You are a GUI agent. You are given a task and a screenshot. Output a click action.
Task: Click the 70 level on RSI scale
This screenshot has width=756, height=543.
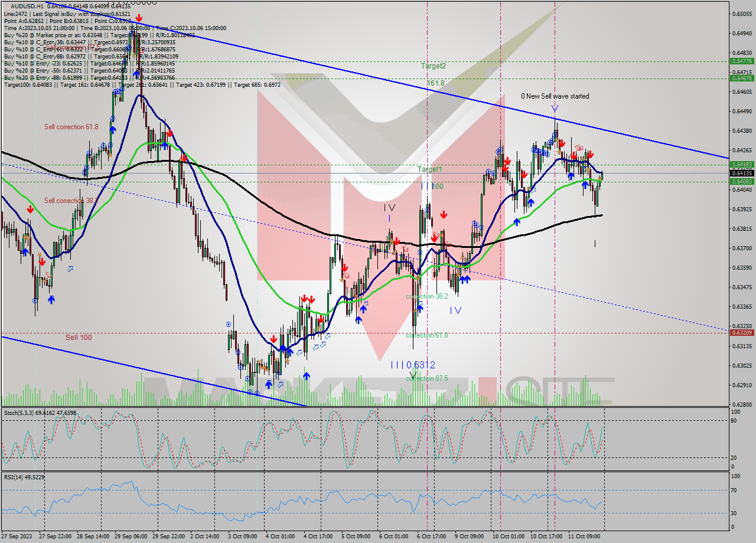(734, 490)
